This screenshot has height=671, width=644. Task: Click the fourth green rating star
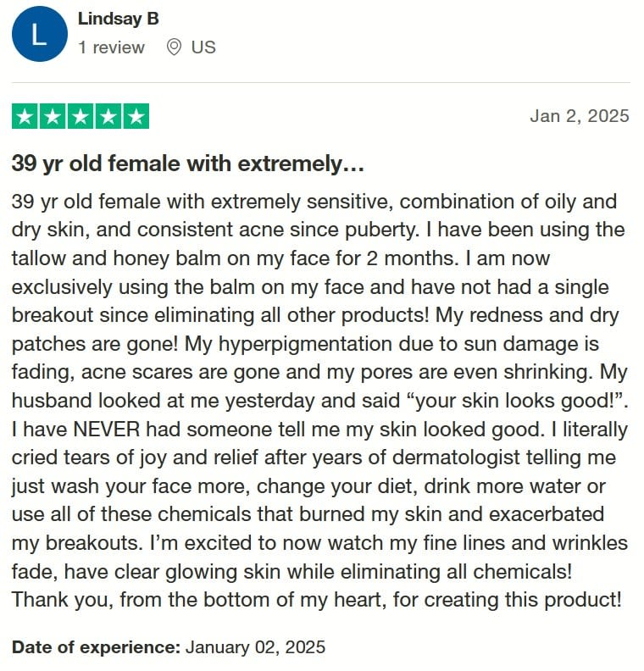[x=108, y=116]
